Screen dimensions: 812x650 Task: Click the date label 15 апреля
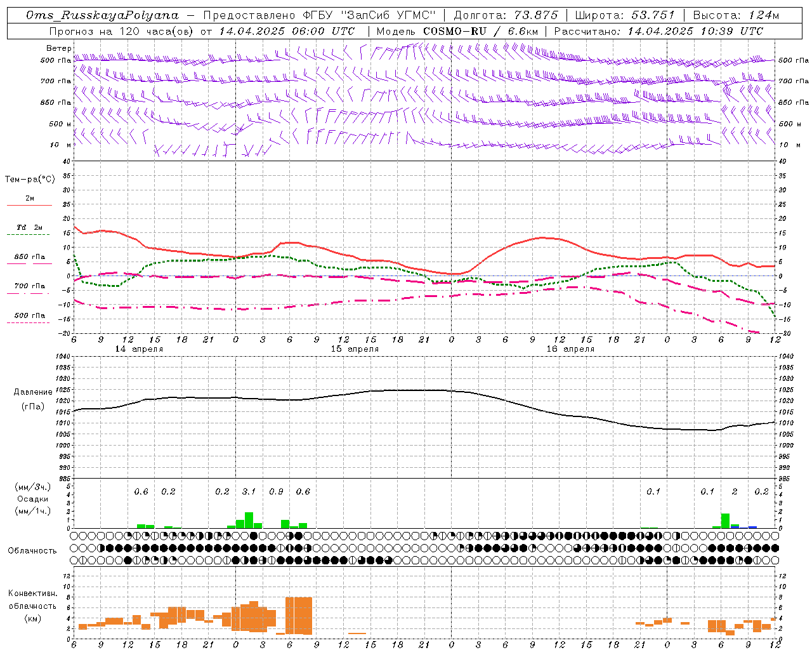[355, 349]
